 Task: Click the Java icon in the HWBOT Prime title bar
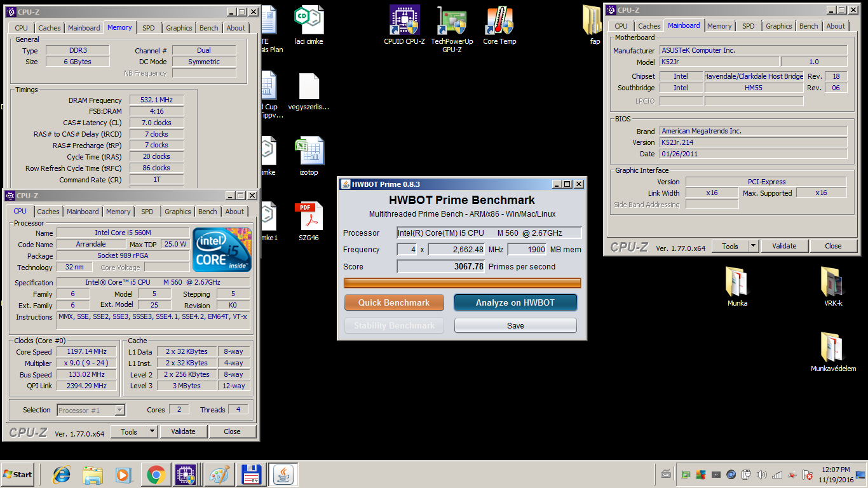tap(346, 184)
